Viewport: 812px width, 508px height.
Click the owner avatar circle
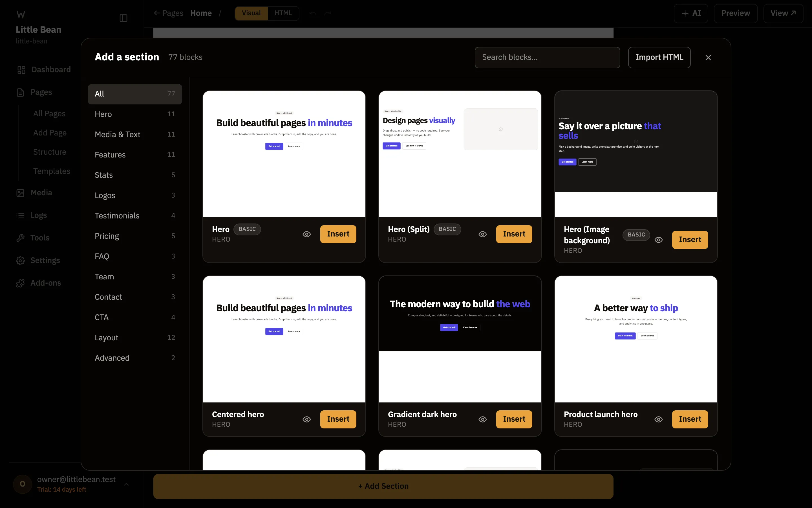tap(23, 484)
